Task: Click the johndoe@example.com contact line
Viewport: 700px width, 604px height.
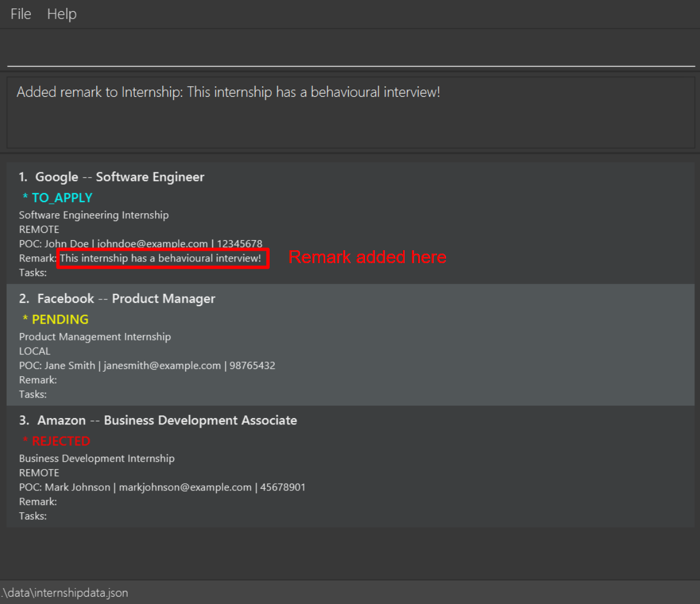Action: click(x=140, y=244)
